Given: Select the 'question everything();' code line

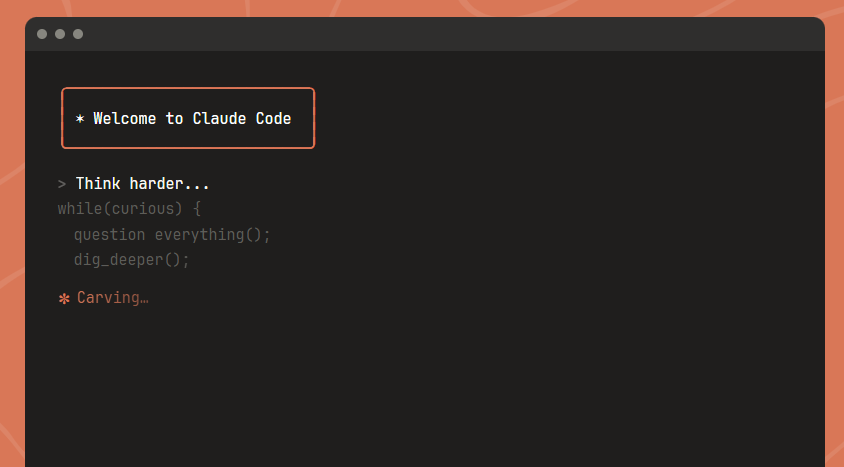Looking at the screenshot, I should click(172, 234).
